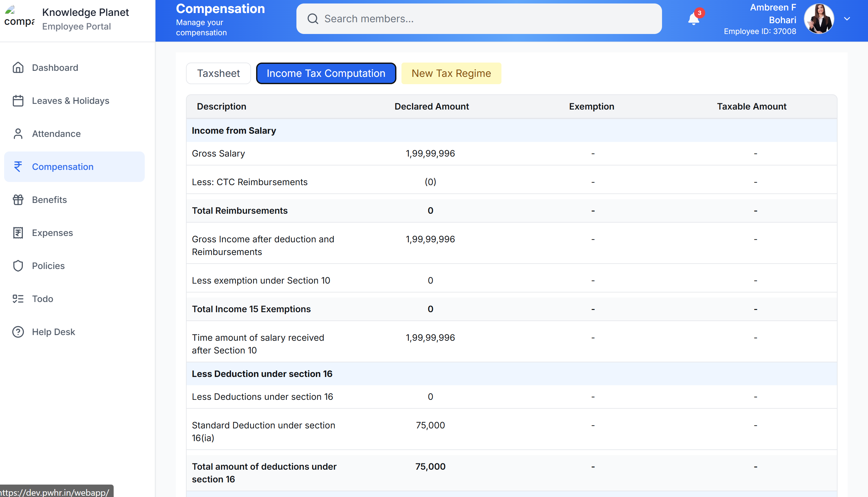
Task: Click the Expenses receipt icon
Action: tap(18, 232)
